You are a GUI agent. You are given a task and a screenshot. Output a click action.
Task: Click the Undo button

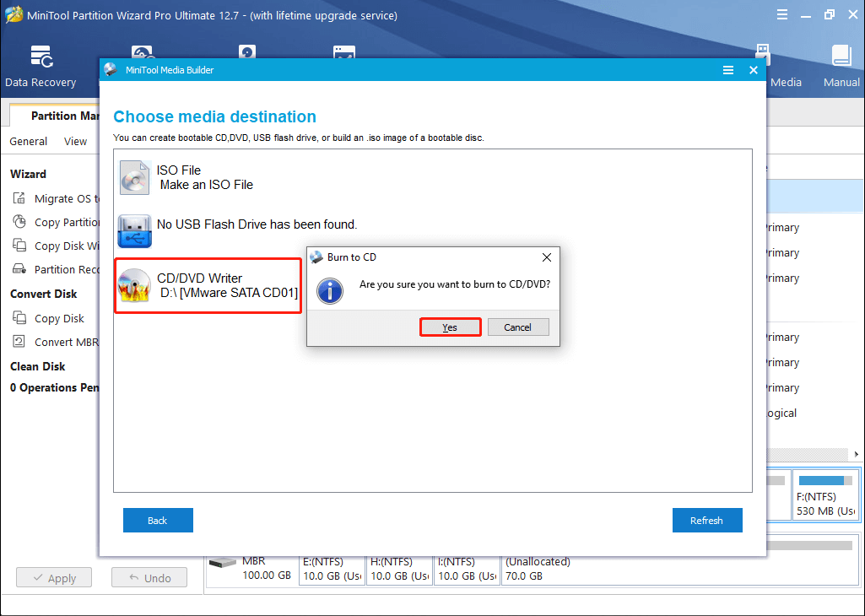pos(149,577)
